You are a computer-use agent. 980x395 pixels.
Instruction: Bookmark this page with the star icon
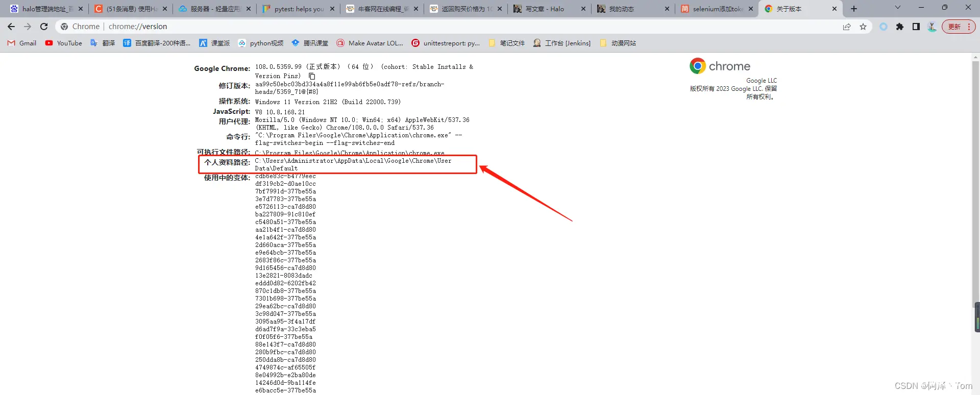tap(863, 27)
